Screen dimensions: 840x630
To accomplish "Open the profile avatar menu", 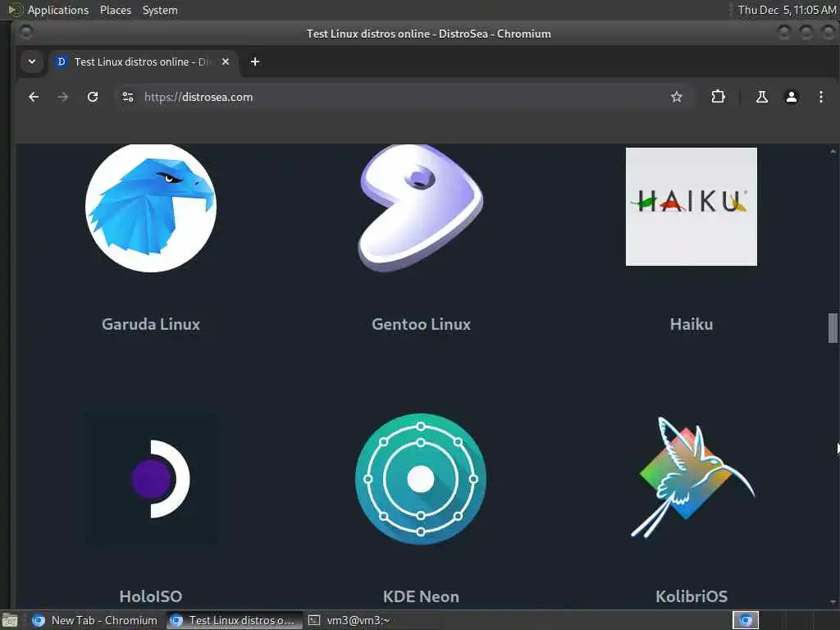I will click(x=792, y=97).
